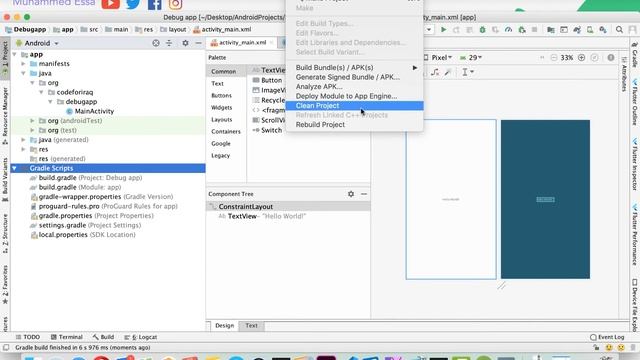Expand the manifests folder
The width and height of the screenshot is (640, 360).
tap(23, 64)
